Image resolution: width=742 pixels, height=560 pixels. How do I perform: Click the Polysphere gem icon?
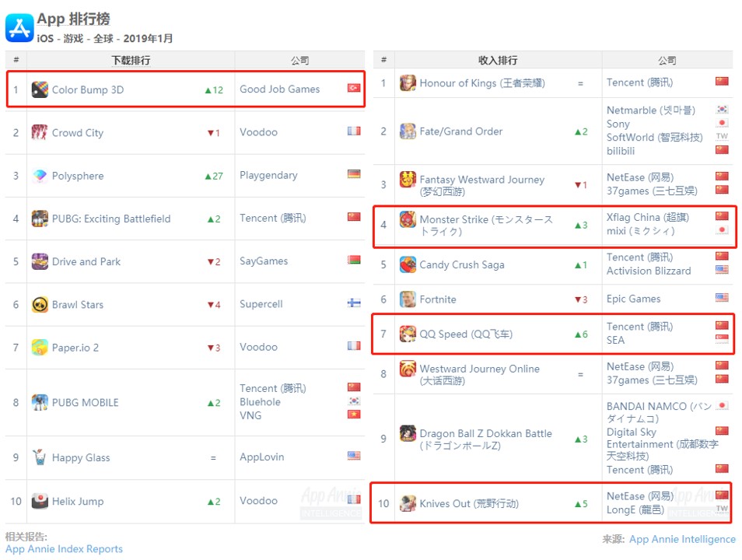point(40,176)
